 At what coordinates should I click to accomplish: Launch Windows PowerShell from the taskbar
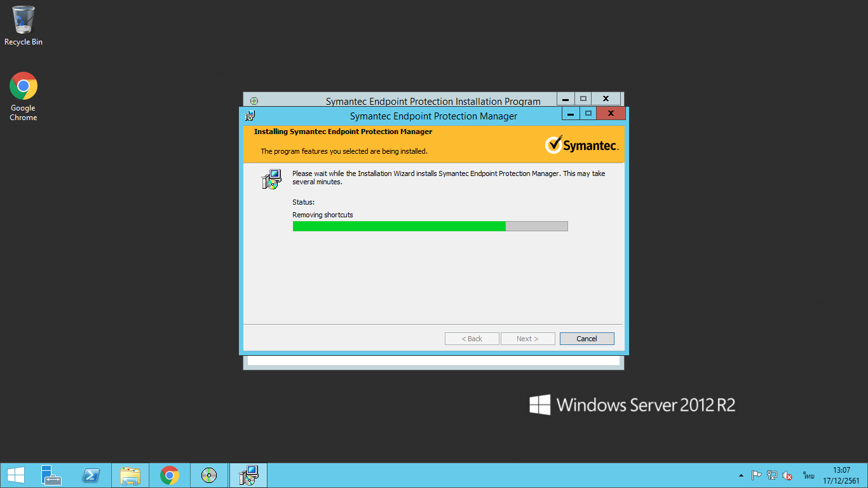click(92, 475)
